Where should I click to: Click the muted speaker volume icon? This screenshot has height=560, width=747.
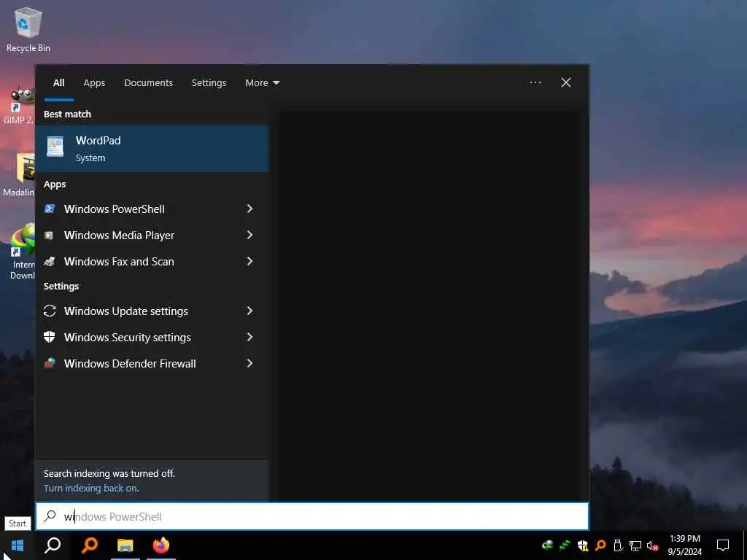[653, 545]
